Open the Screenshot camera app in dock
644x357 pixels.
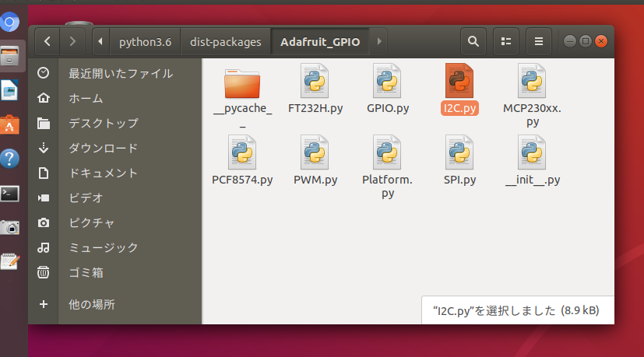(x=9, y=227)
